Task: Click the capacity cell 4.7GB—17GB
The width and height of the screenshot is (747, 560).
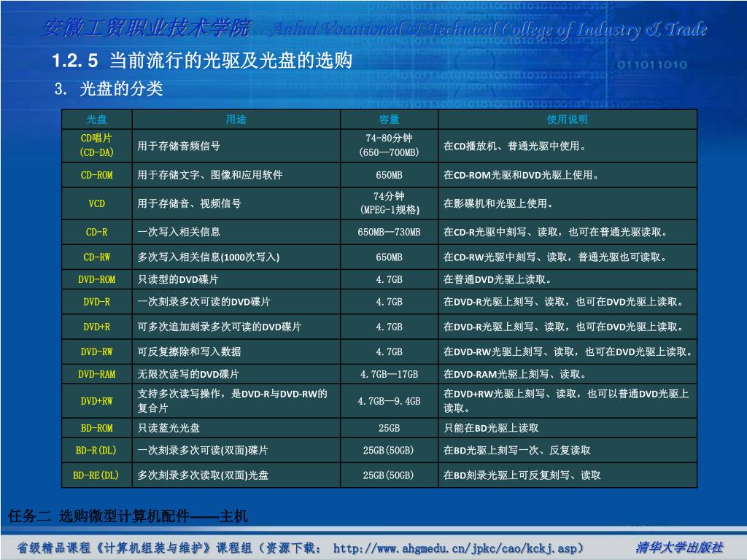Action: pos(389,374)
